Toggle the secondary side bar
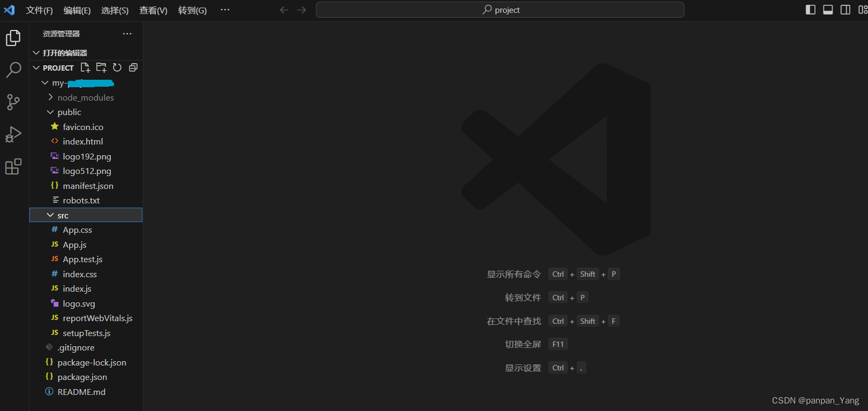Viewport: 868px width, 411px height. pos(846,10)
